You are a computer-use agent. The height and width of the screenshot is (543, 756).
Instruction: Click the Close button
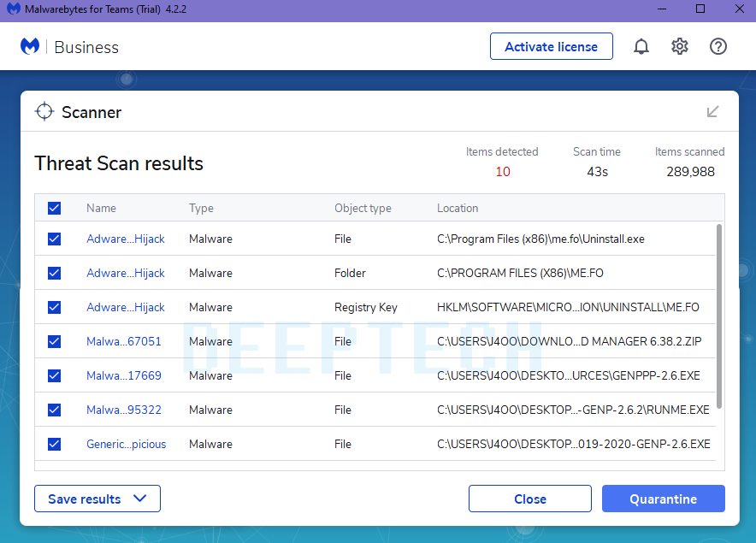click(x=530, y=499)
